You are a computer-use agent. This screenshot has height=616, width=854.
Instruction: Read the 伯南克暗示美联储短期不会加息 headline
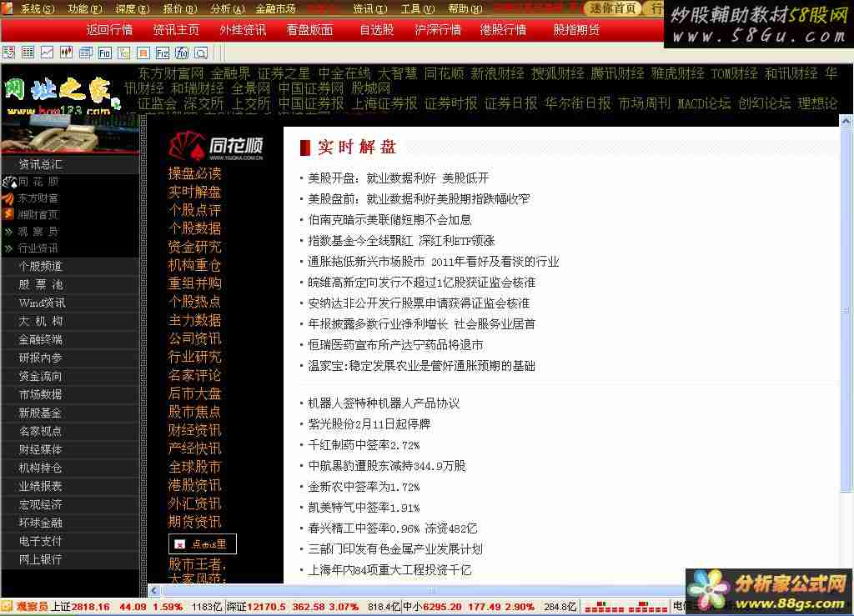coord(390,220)
